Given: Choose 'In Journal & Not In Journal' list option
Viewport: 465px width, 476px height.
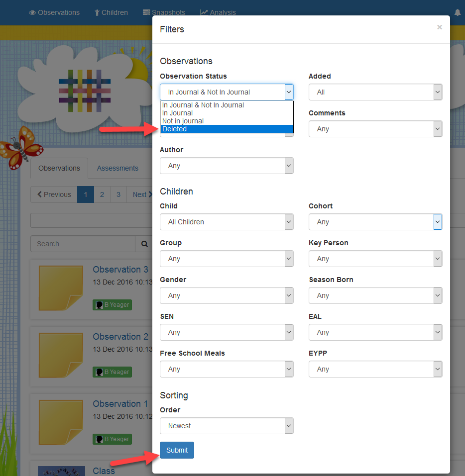Looking at the screenshot, I should [227, 105].
